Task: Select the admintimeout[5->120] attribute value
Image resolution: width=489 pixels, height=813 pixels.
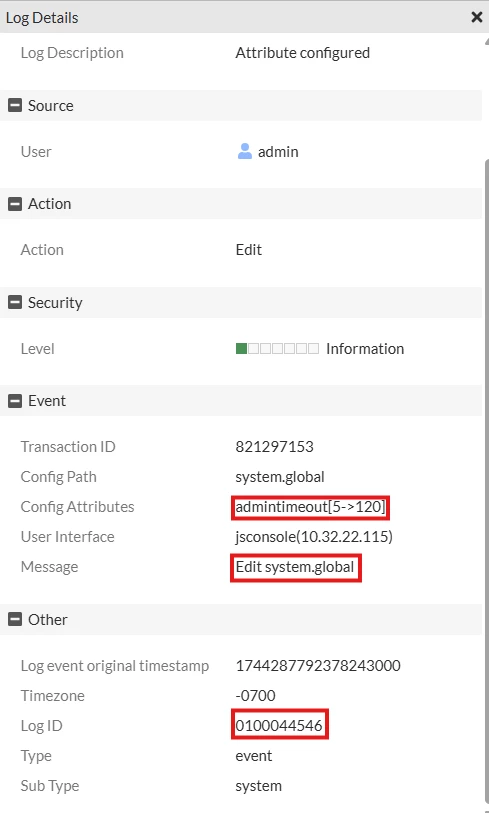Action: 310,507
